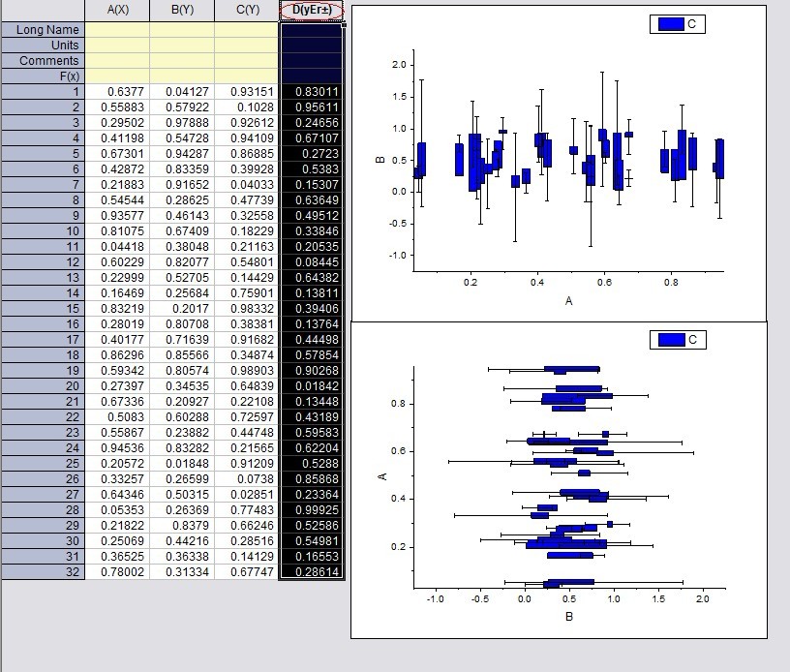Click blue legend swatch in top graph
The width and height of the screenshot is (790, 672).
point(671,23)
